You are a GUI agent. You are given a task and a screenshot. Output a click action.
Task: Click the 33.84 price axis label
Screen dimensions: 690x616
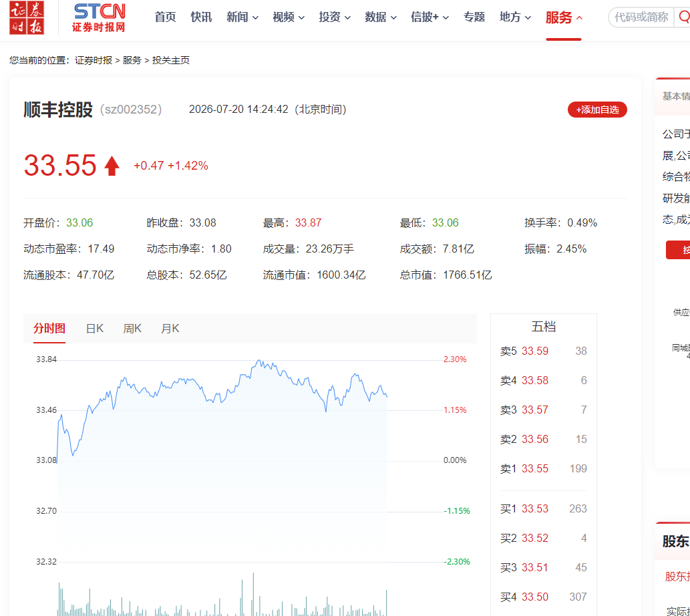tap(46, 359)
